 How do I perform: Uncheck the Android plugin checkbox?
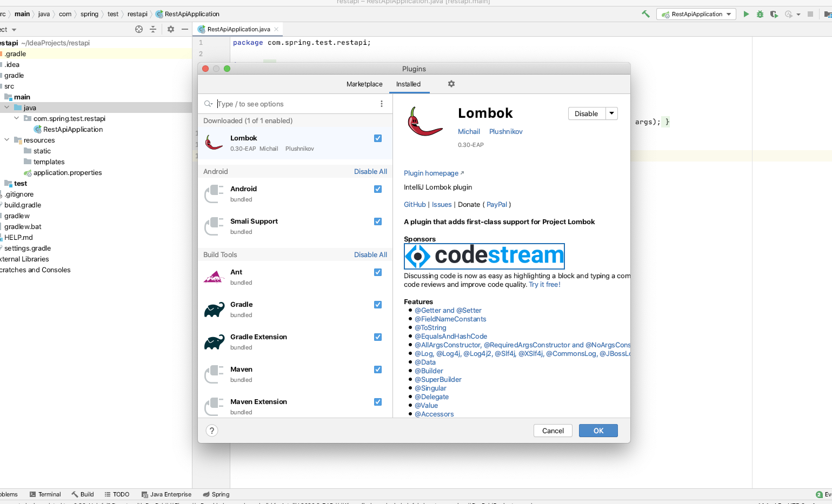[x=378, y=189]
